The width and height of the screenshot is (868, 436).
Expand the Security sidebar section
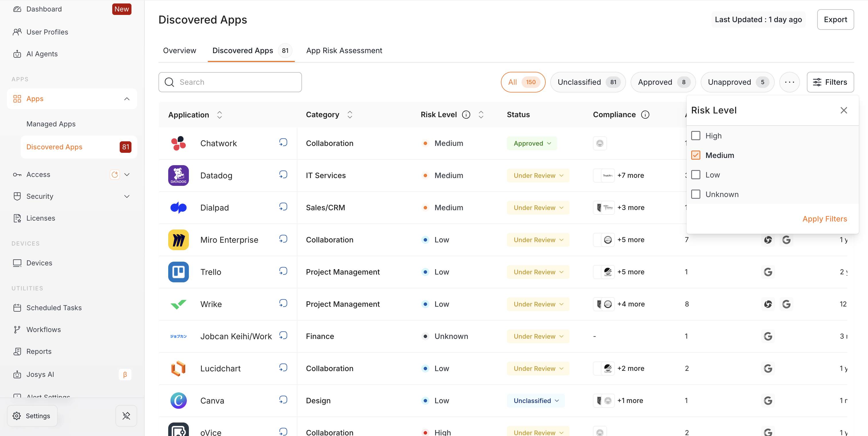point(127,196)
